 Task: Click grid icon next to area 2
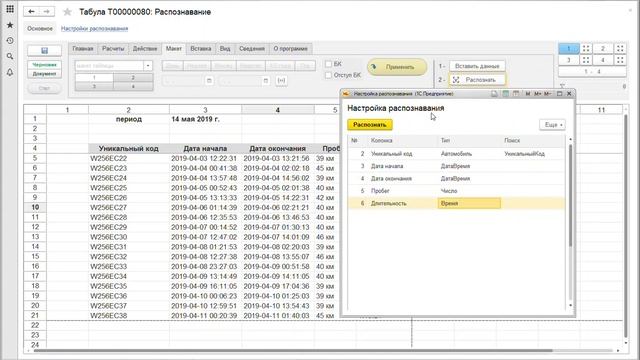(620, 49)
